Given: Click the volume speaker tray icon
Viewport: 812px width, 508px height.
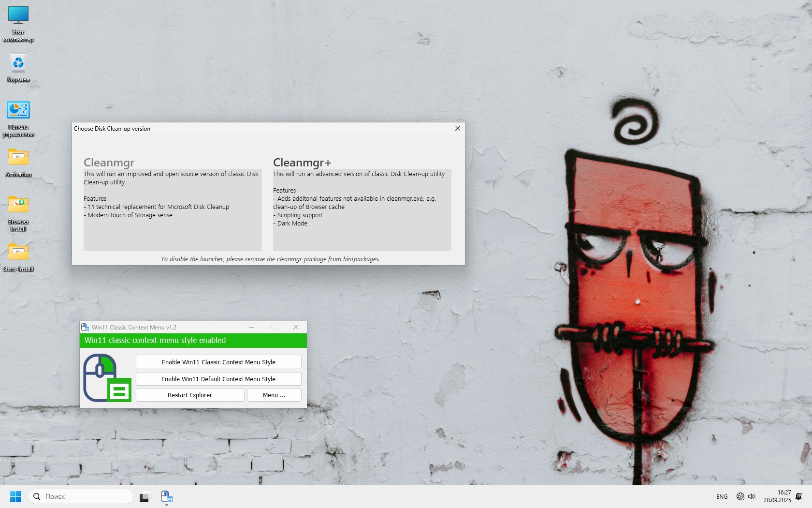Looking at the screenshot, I should pyautogui.click(x=752, y=496).
